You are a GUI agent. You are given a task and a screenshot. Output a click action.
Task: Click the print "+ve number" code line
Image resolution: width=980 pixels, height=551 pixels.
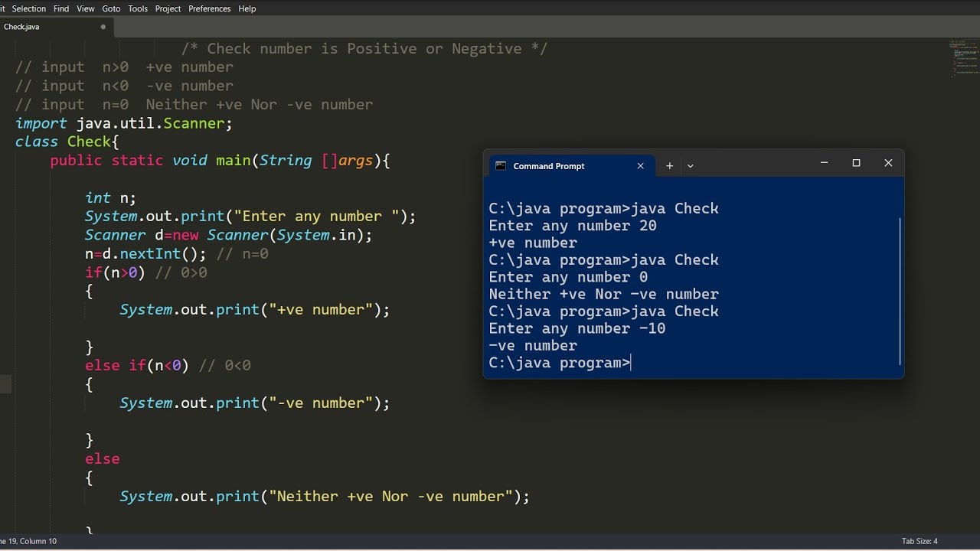tap(254, 310)
